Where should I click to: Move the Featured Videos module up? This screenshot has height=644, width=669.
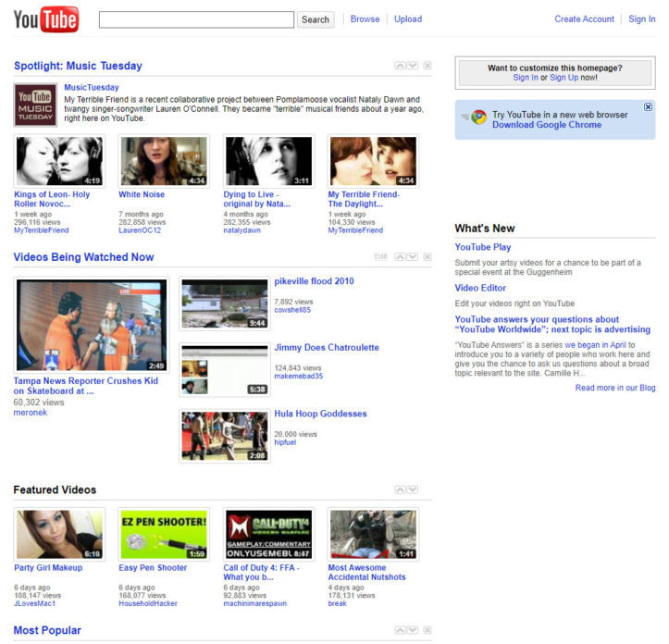400,489
